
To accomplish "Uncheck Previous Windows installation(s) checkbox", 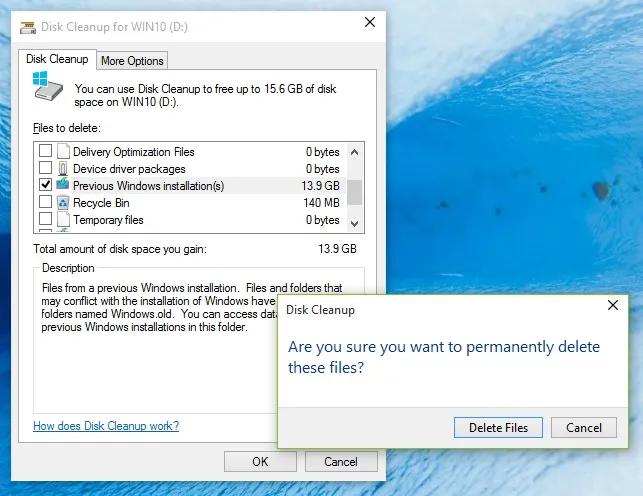I will (x=45, y=184).
